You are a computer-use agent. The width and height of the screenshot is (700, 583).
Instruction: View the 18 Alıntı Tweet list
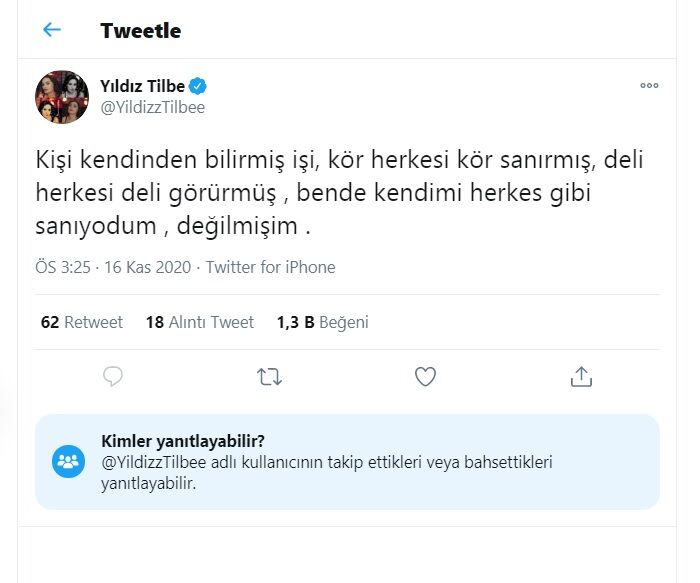tap(199, 322)
